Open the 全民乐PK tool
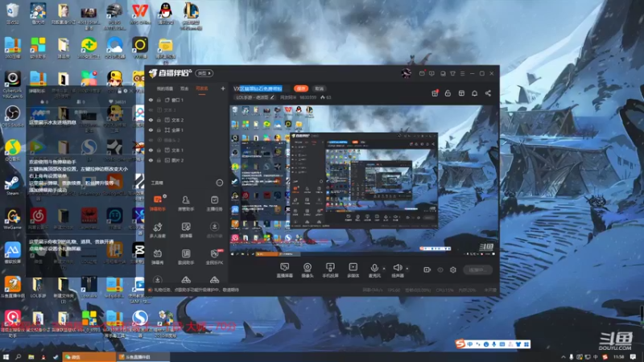Screen dimensions: 644x362 click(214, 257)
